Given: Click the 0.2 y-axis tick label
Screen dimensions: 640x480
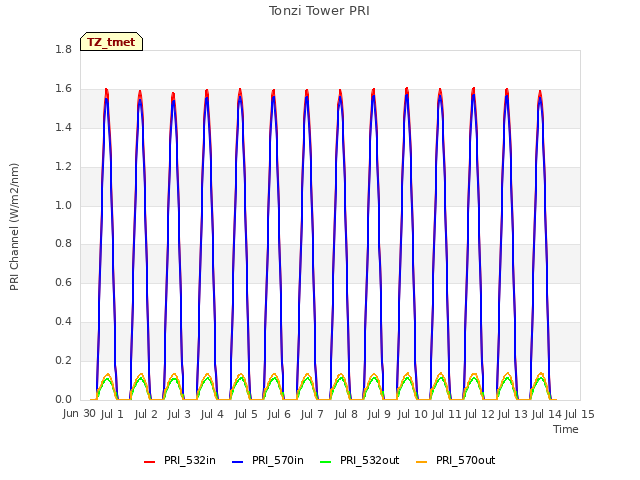Looking at the screenshot, I should (x=63, y=360).
